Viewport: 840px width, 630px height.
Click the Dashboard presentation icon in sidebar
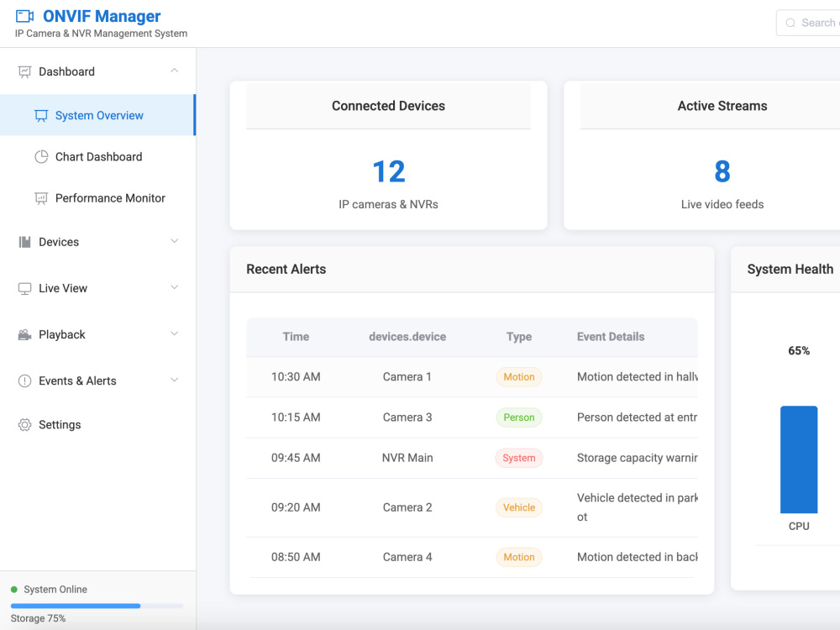24,71
